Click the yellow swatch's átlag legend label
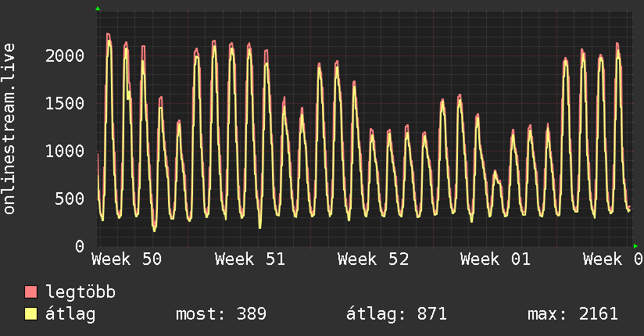 [70, 314]
